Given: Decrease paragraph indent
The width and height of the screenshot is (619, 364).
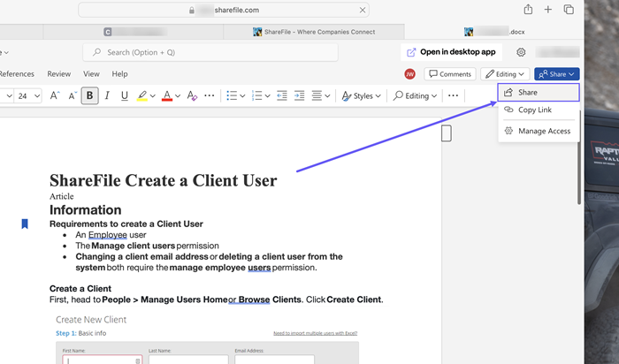Looking at the screenshot, I should 282,95.
